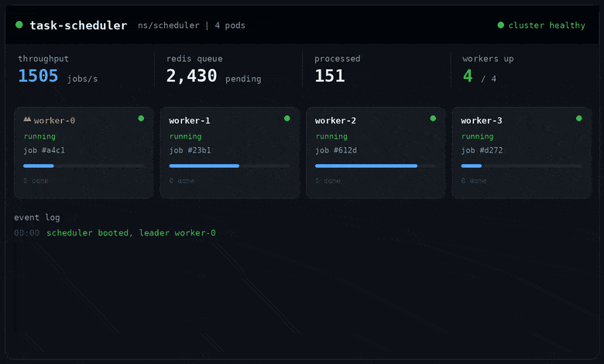Click job #d272 on worker-3

(x=482, y=150)
